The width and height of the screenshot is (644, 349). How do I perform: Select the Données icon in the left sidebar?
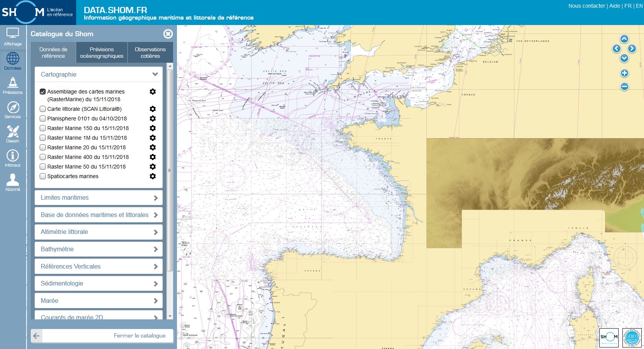pyautogui.click(x=13, y=61)
